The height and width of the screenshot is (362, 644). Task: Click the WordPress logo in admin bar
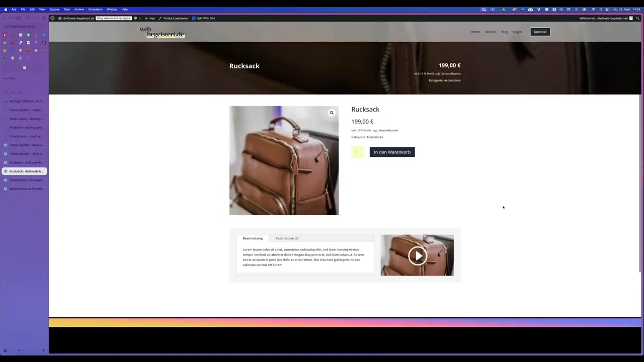click(x=52, y=18)
